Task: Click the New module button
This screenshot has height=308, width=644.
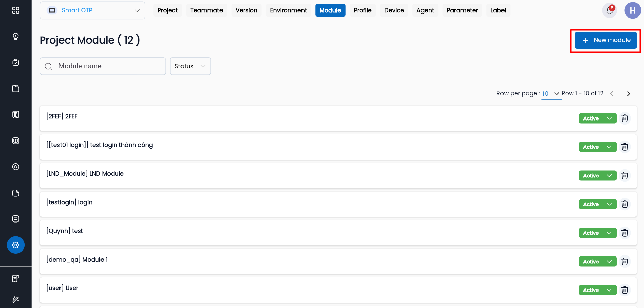Action: (606, 40)
